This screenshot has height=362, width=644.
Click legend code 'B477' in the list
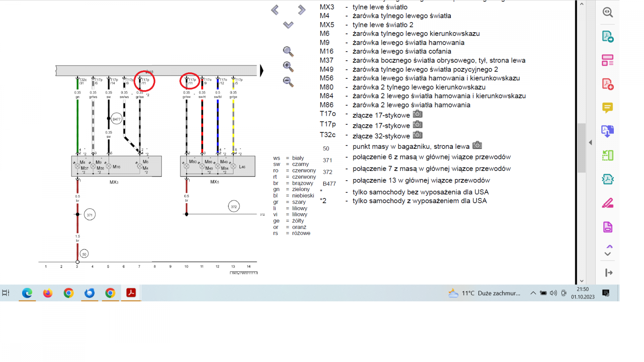point(329,183)
